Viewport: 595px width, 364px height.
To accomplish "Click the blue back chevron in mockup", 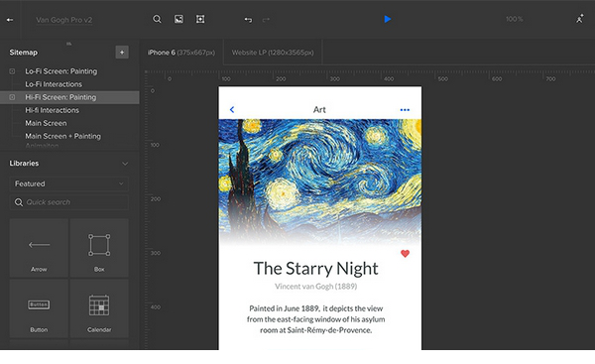I will [x=232, y=110].
